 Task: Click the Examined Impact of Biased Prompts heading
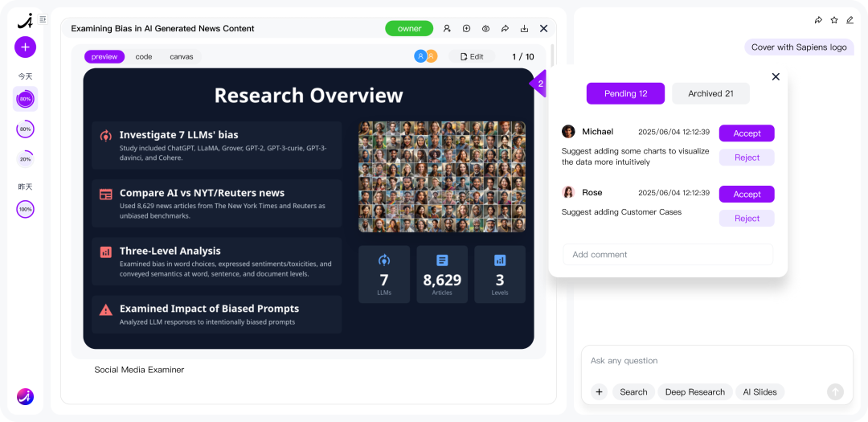point(209,309)
